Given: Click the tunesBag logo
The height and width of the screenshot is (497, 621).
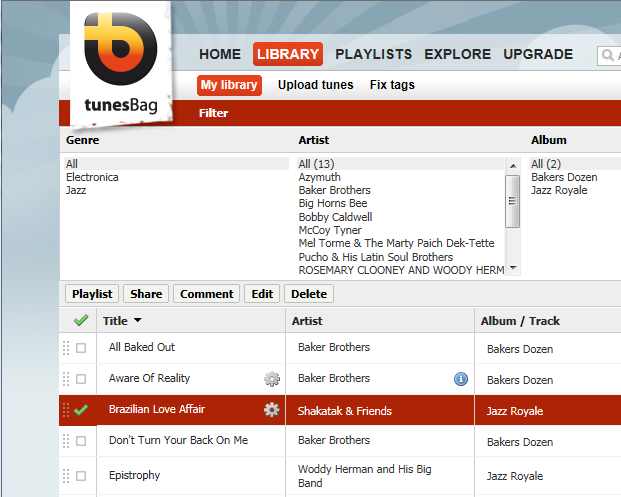Looking at the screenshot, I should (x=121, y=64).
